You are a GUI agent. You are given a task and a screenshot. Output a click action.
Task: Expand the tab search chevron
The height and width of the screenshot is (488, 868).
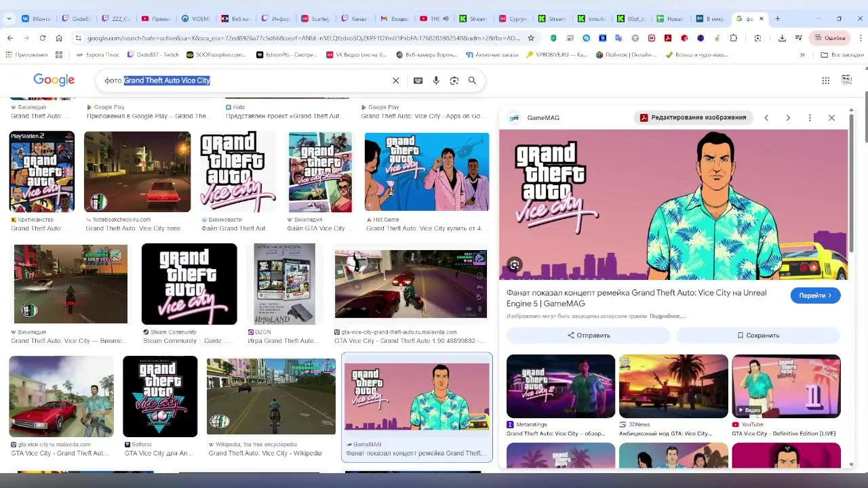(9, 18)
